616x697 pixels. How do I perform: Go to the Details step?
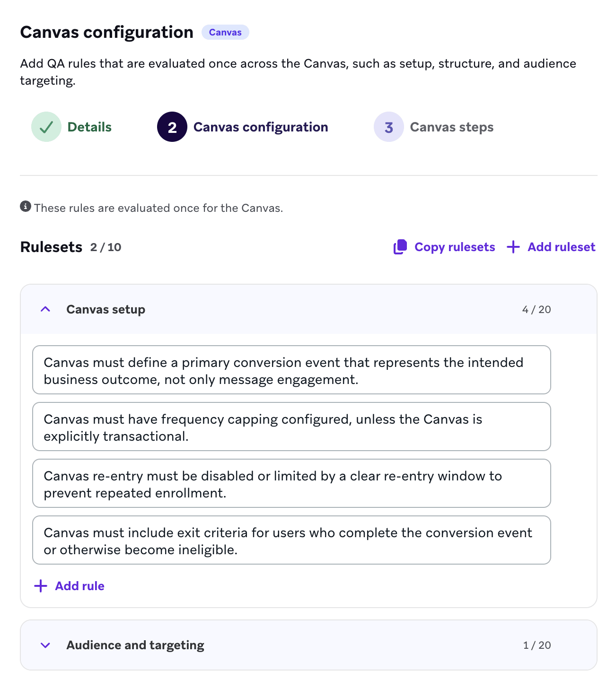(x=89, y=127)
